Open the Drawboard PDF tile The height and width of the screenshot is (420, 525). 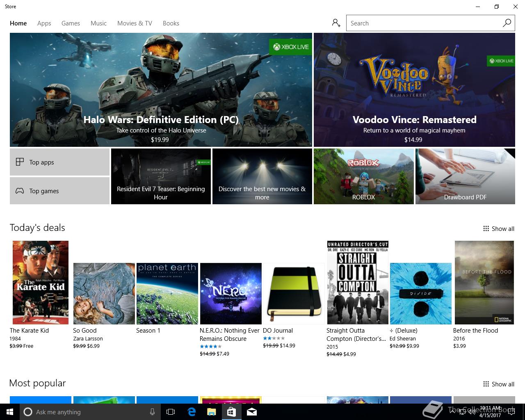click(465, 176)
